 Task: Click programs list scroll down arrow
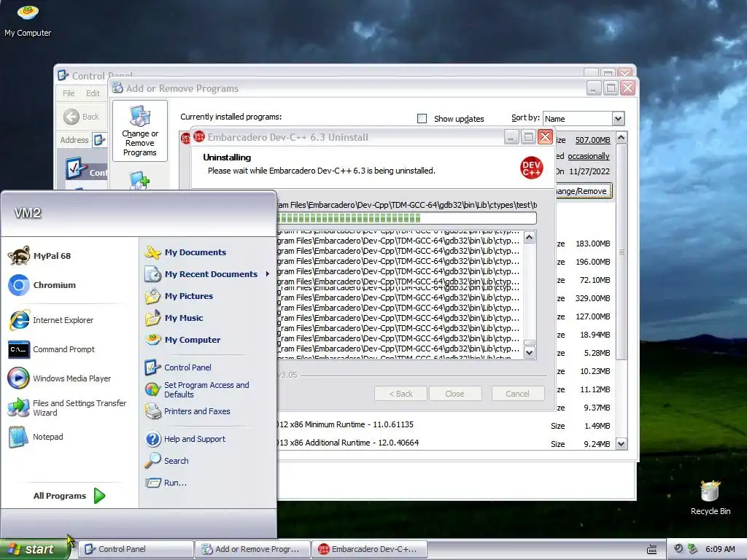click(x=622, y=444)
